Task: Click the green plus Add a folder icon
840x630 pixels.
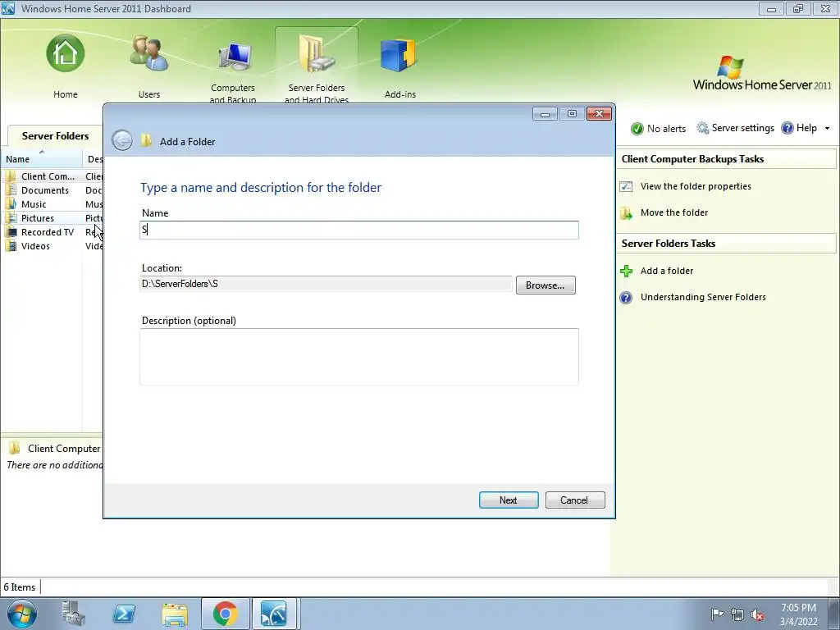Action: (626, 271)
